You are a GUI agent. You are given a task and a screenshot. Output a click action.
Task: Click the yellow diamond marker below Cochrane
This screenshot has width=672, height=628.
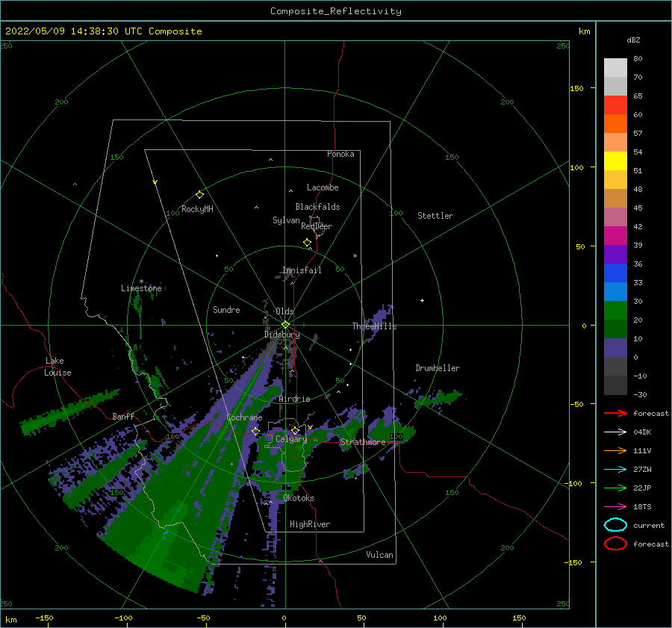click(255, 431)
